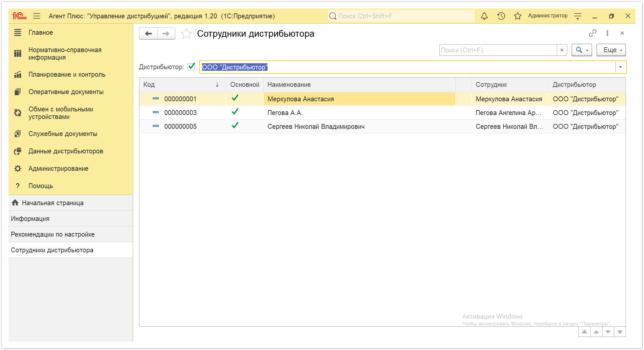Open the hamburger functions menu in title bar

pyautogui.click(x=37, y=16)
